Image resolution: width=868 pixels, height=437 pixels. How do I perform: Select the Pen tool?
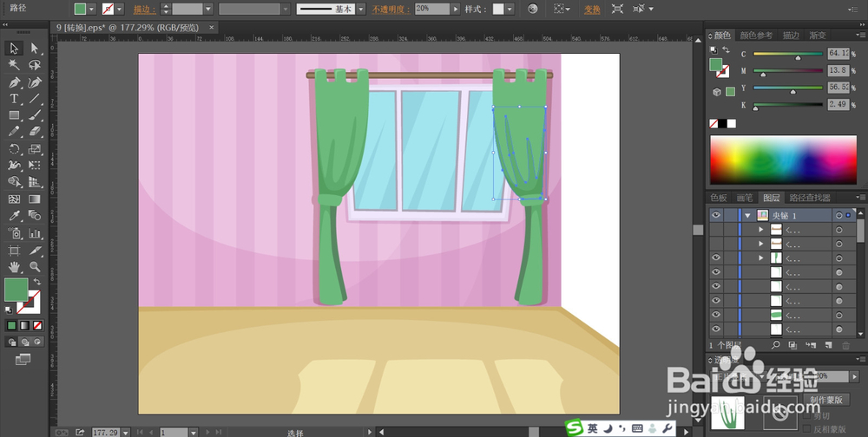click(x=13, y=82)
